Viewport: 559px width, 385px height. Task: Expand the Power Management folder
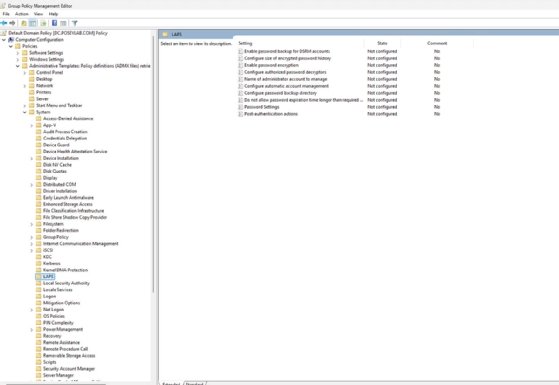(32, 329)
